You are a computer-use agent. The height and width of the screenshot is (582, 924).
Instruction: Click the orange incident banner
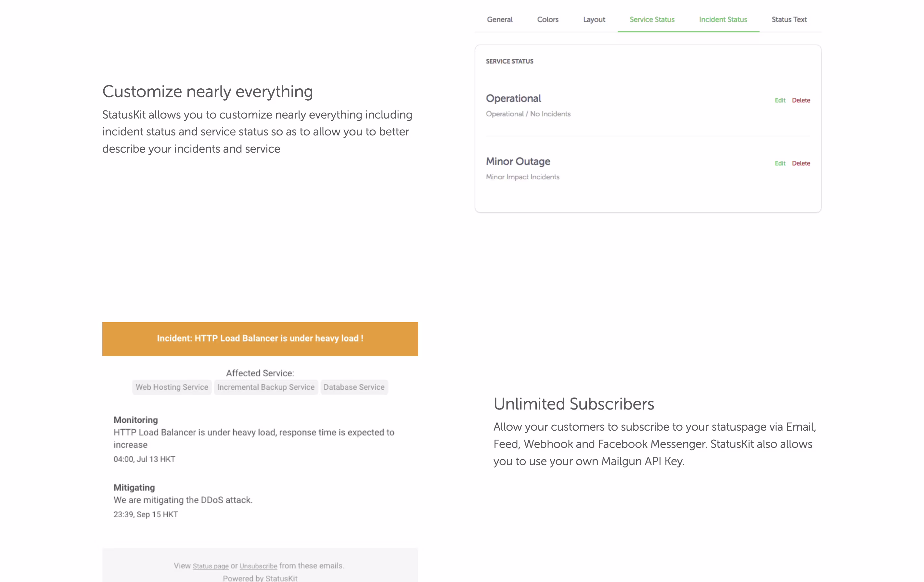point(260,339)
